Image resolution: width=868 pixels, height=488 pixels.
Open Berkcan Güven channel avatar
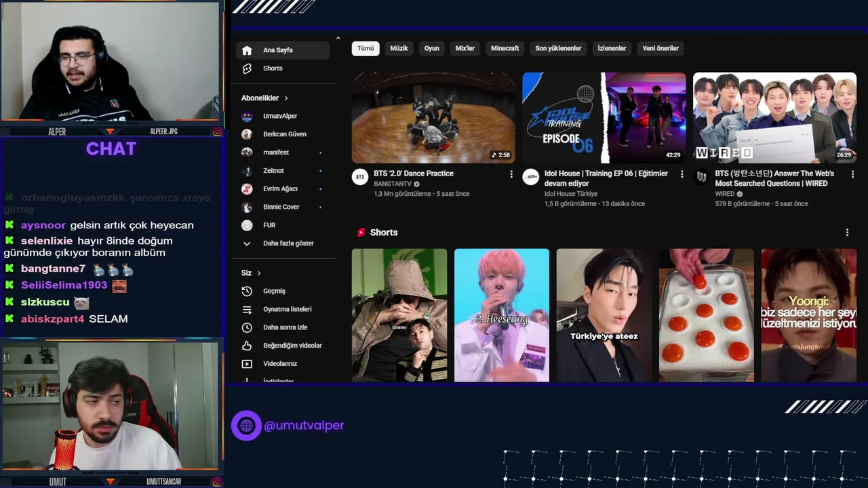(x=247, y=134)
